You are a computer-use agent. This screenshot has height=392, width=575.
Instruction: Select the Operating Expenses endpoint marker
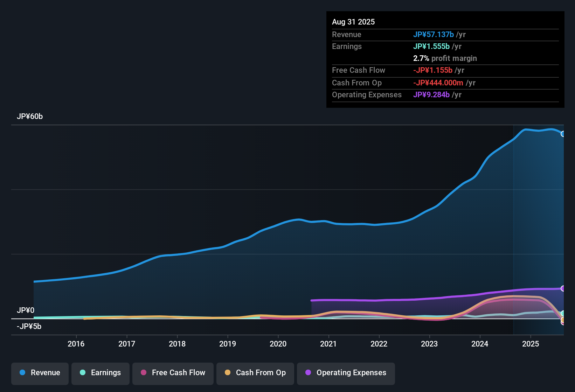click(563, 289)
